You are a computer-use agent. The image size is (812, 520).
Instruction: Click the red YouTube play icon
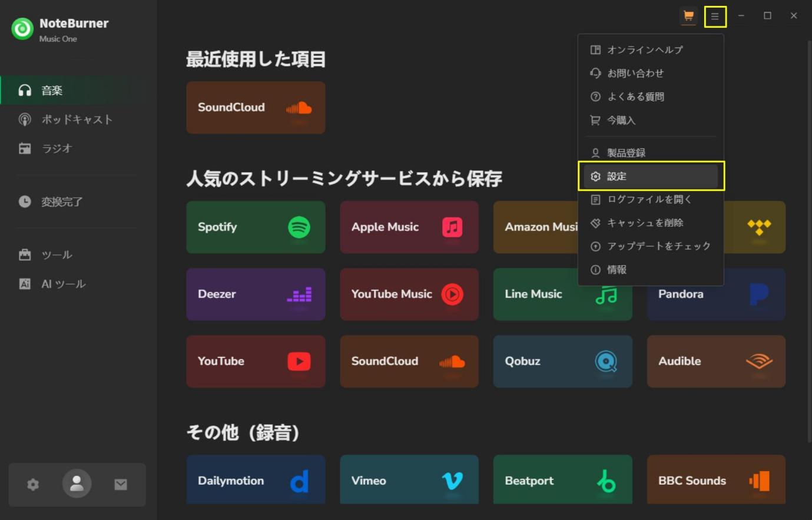pos(299,362)
